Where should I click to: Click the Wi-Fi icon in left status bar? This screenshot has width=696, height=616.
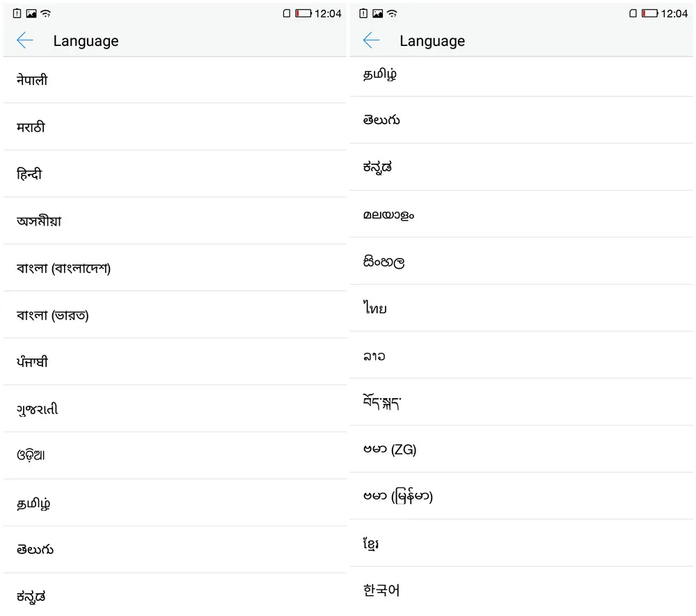[x=46, y=13]
